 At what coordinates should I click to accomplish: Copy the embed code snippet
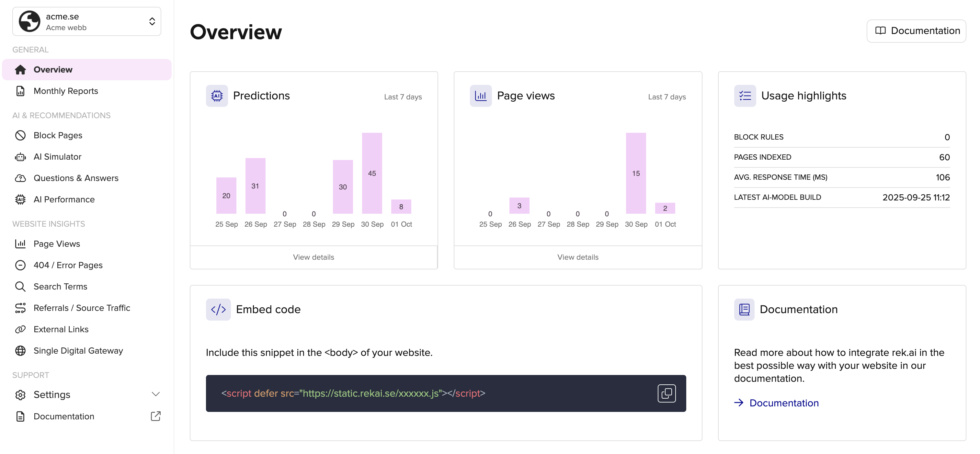click(667, 393)
